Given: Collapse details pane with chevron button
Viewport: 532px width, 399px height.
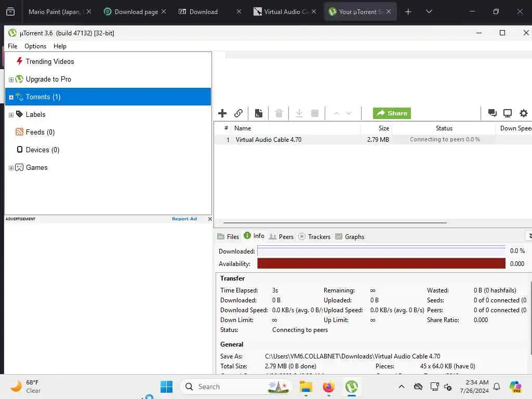Looking at the screenshot, I should click(529, 235).
